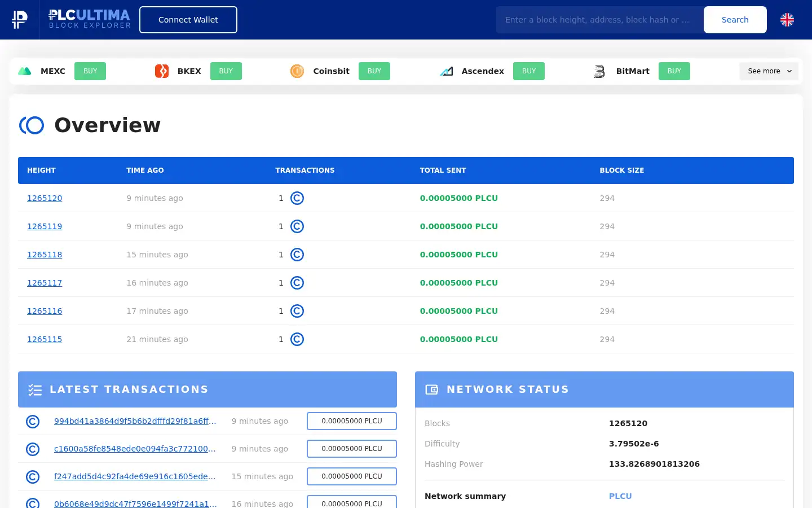Image resolution: width=812 pixels, height=508 pixels.
Task: Click the BKEX exchange logo
Action: click(162, 71)
